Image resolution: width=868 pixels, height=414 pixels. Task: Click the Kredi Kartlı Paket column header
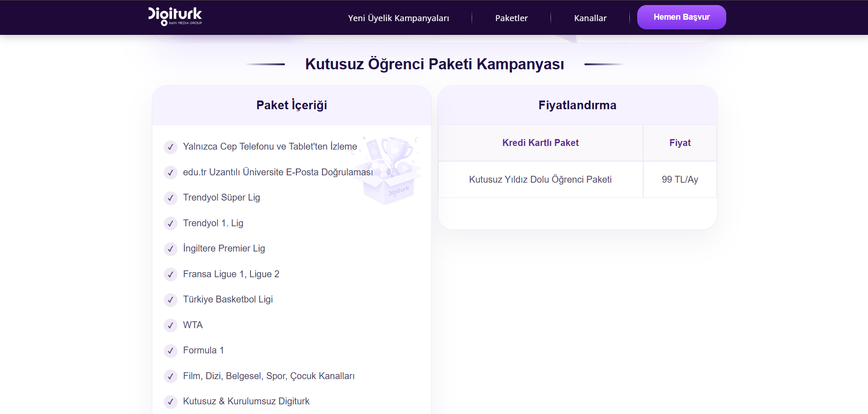click(x=540, y=143)
